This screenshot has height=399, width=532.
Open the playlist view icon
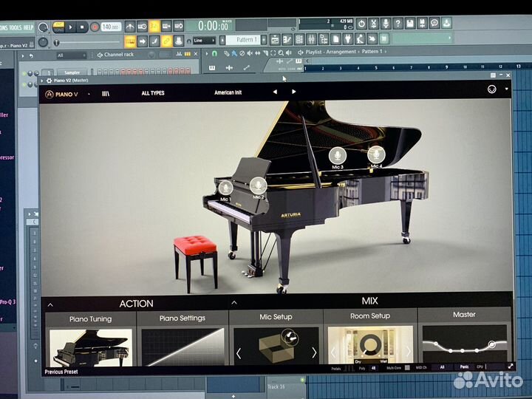click(x=275, y=39)
